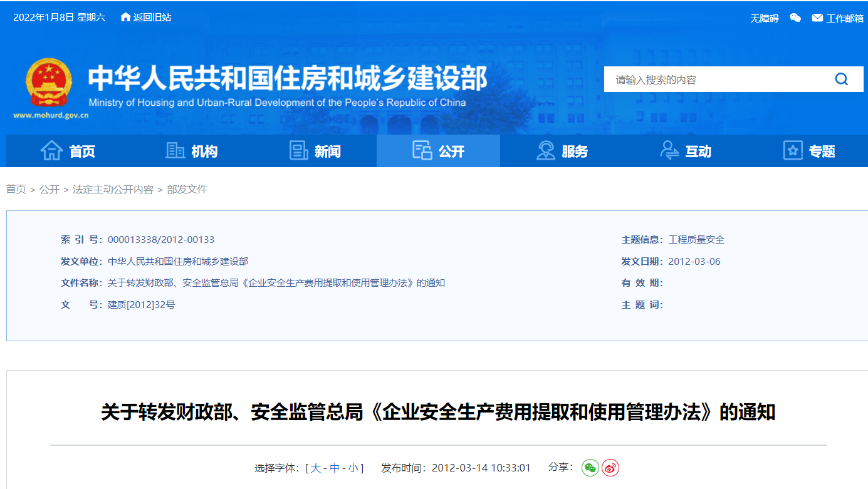
Task: Open the 公开 navigation tab
Action: [438, 151]
